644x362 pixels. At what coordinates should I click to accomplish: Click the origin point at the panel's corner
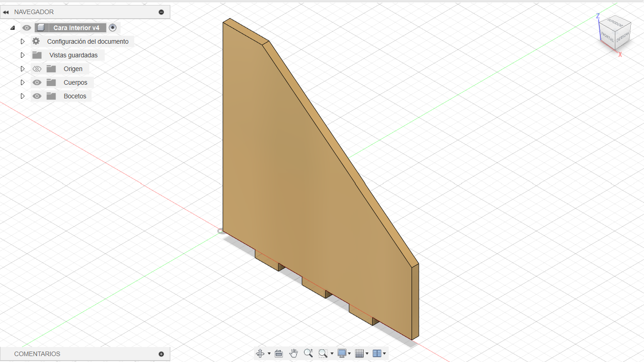[221, 231]
